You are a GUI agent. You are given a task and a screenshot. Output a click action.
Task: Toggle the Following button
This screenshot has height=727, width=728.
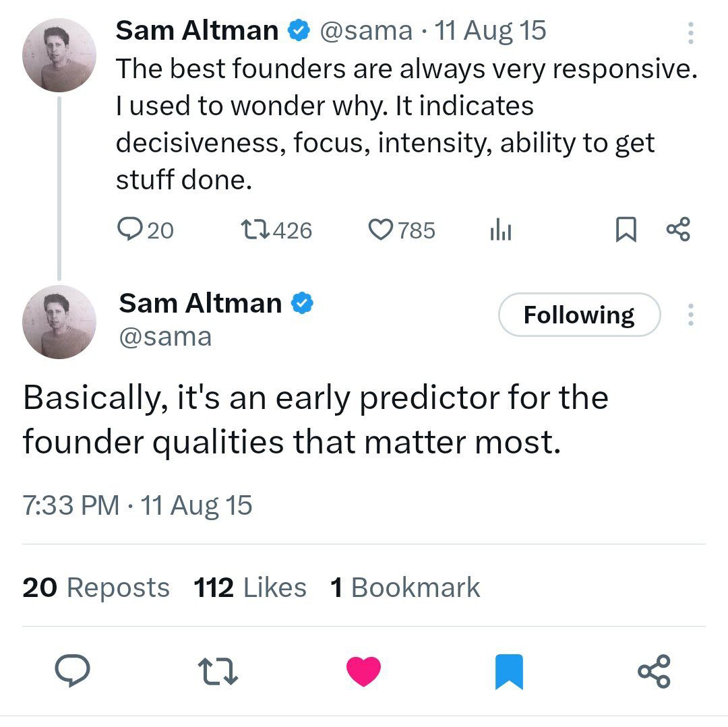[579, 315]
